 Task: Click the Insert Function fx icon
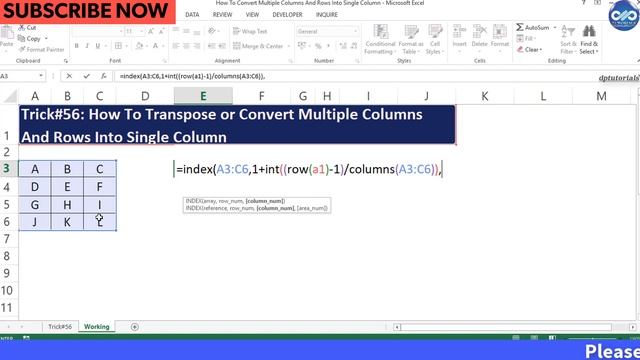click(x=104, y=76)
